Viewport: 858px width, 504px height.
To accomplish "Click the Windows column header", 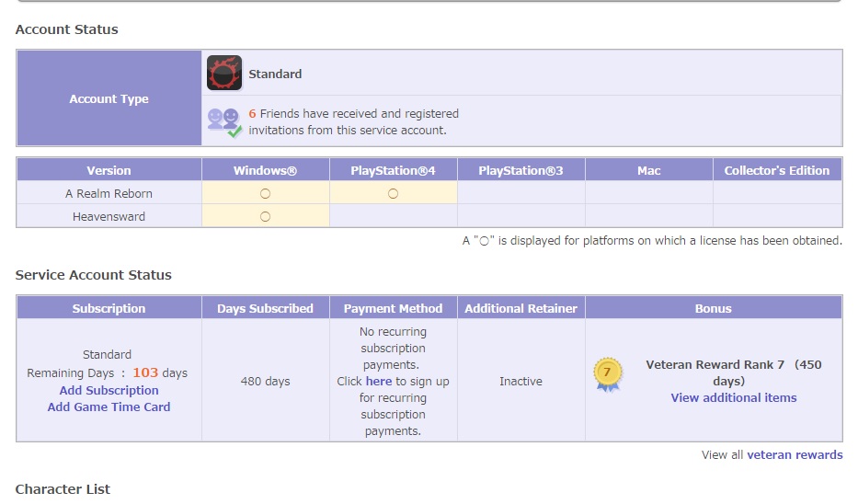I will click(266, 170).
